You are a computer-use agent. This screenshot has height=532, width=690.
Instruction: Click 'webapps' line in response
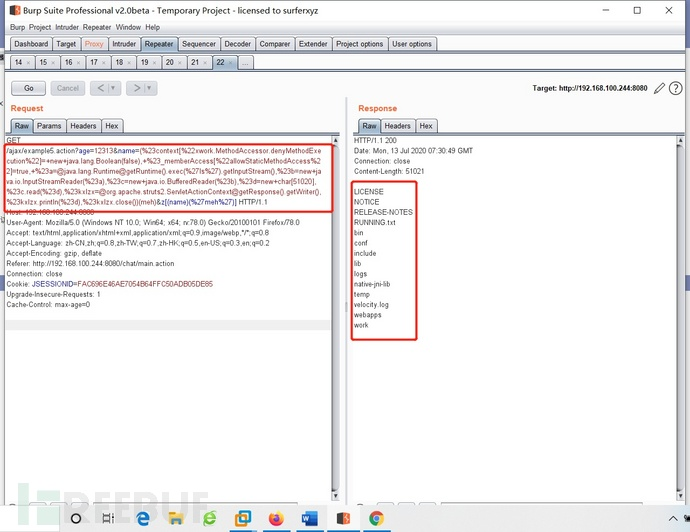[367, 315]
